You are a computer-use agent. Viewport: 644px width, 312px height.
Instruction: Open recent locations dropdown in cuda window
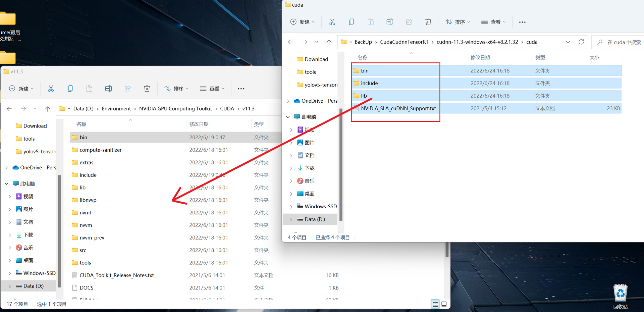316,42
